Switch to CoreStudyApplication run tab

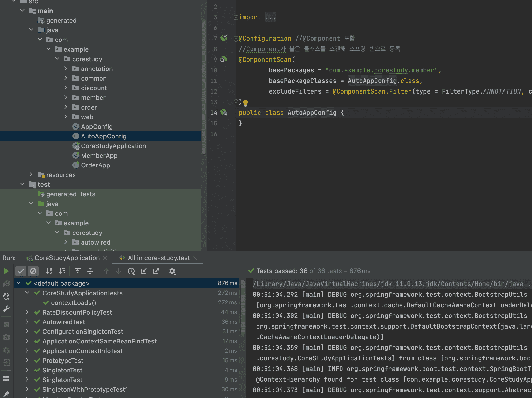coord(67,258)
